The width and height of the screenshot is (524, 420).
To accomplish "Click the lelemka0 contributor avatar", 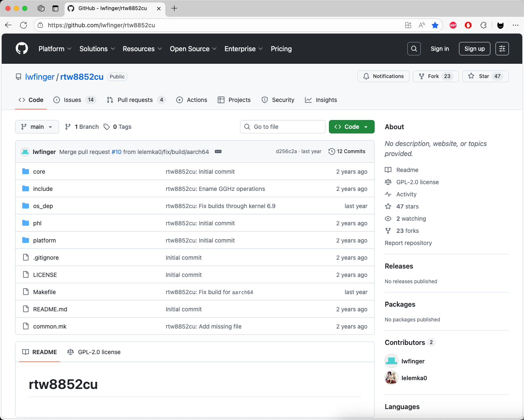I will (391, 378).
